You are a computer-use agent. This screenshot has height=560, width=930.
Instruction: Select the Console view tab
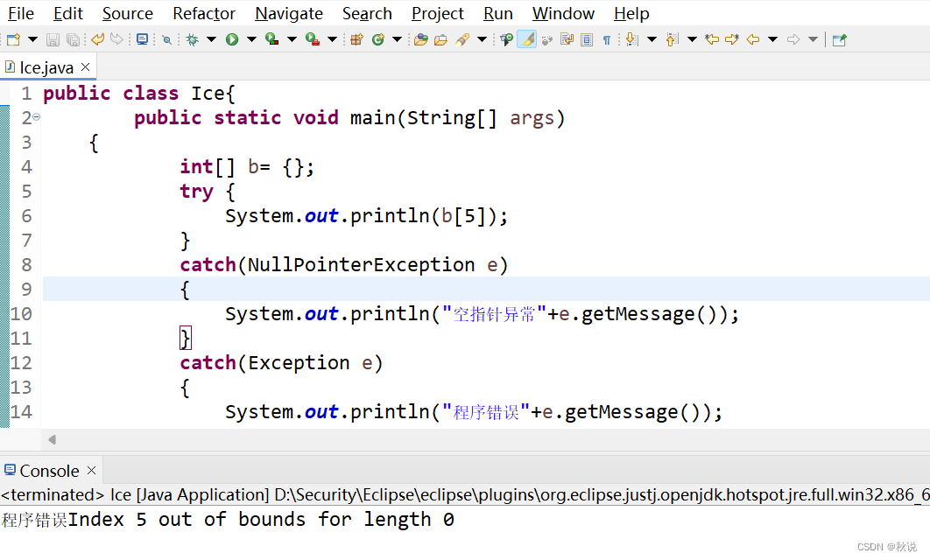point(49,471)
